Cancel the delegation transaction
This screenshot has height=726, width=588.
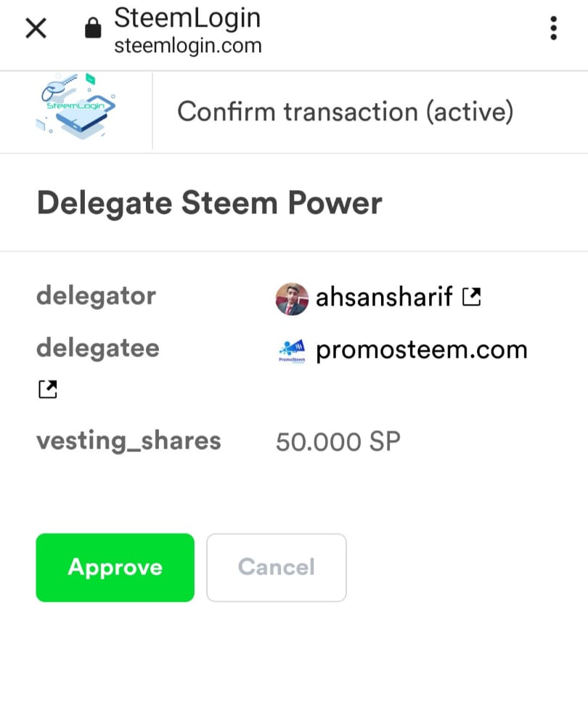[277, 568]
